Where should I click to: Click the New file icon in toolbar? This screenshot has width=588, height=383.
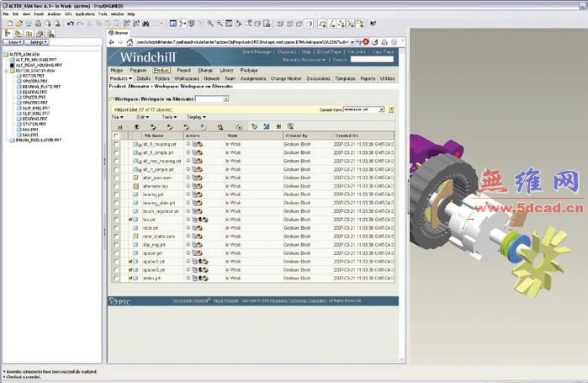pyautogui.click(x=10, y=24)
